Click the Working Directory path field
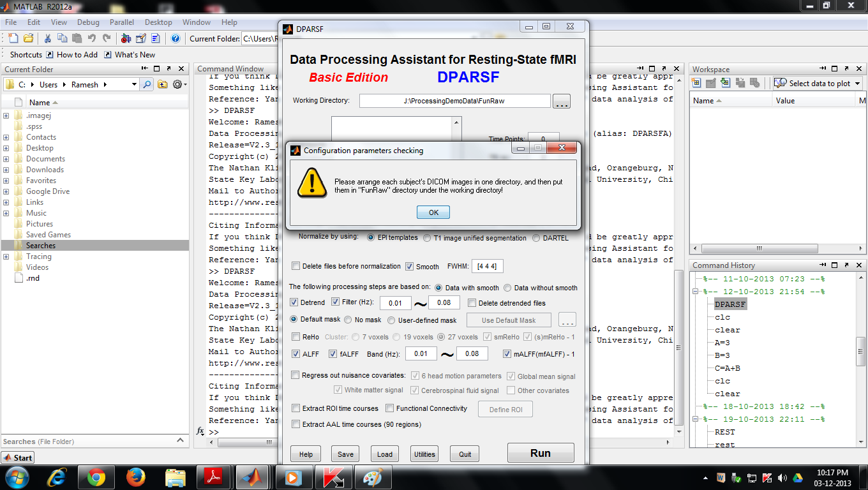 [454, 101]
